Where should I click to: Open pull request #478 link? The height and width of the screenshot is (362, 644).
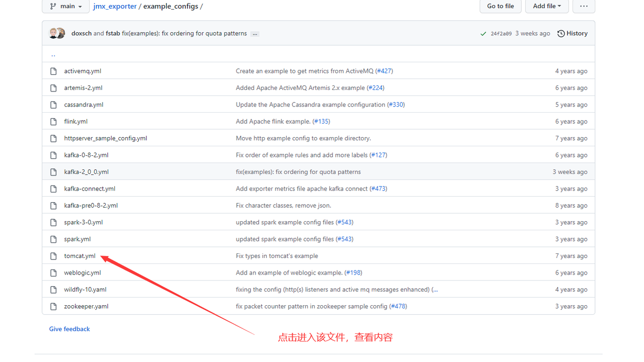(x=398, y=306)
